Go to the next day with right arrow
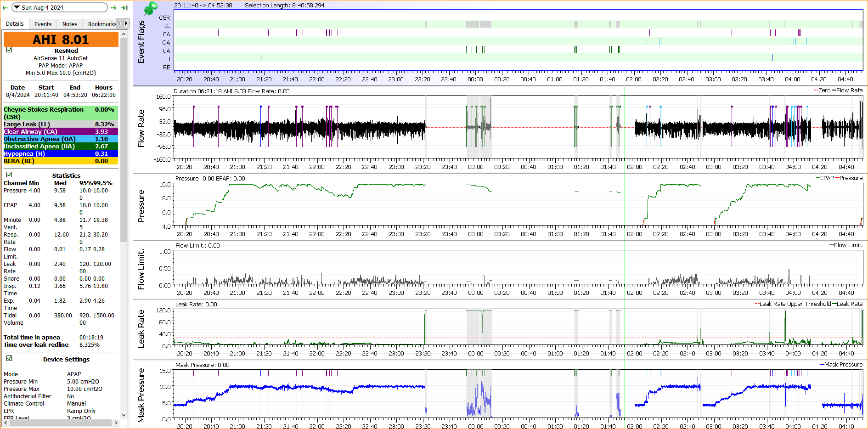This screenshot has height=429, width=868. tap(114, 7)
